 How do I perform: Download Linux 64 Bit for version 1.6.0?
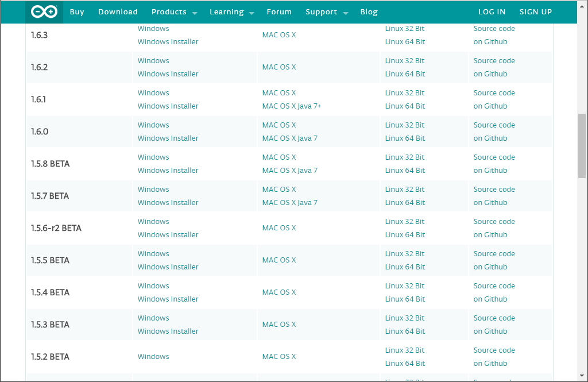click(x=405, y=138)
